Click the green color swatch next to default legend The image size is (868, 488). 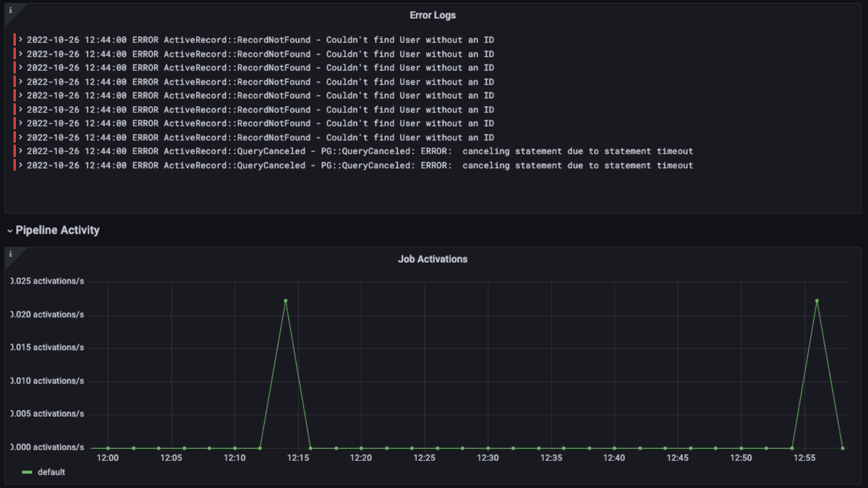(x=27, y=472)
